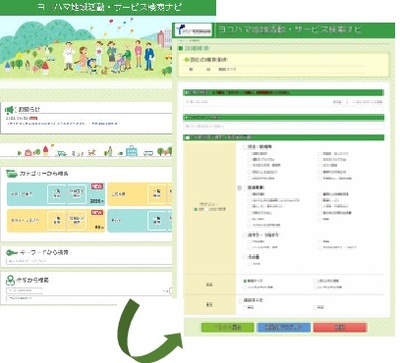Viewport: 400px width, 363px height.
Task: Select the checked green radio option in the target row
Action: pyautogui.click(x=245, y=281)
